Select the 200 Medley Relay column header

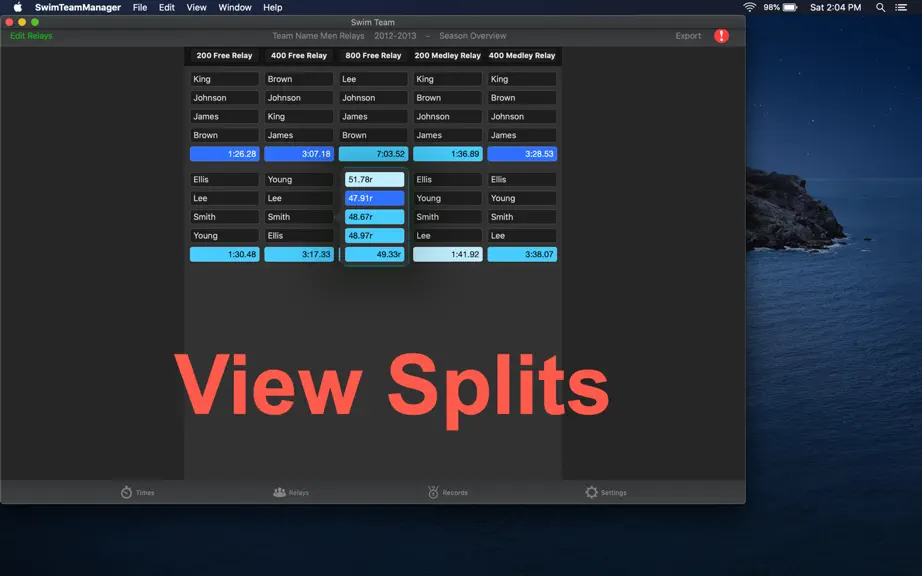pos(447,55)
